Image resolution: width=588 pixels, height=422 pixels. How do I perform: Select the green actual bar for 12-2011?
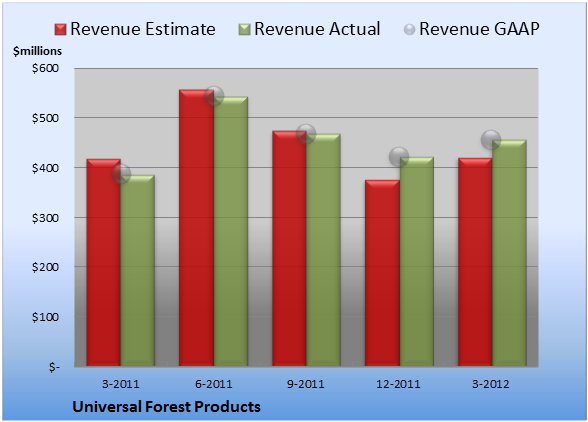(x=417, y=261)
